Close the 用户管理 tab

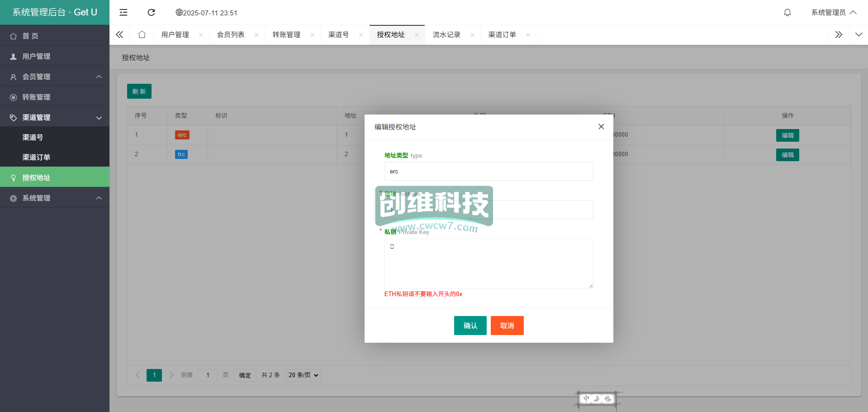click(201, 35)
